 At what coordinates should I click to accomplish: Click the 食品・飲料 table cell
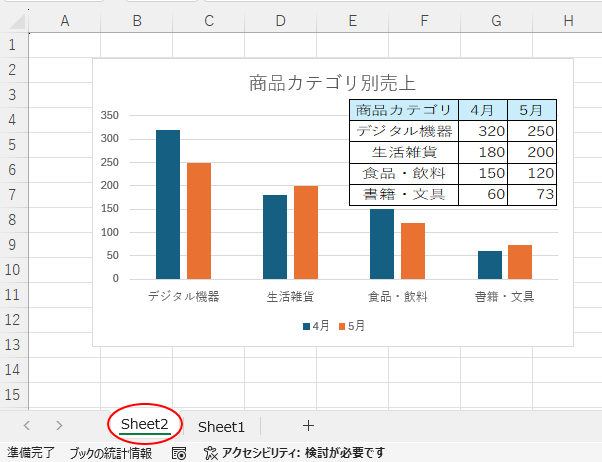point(404,174)
